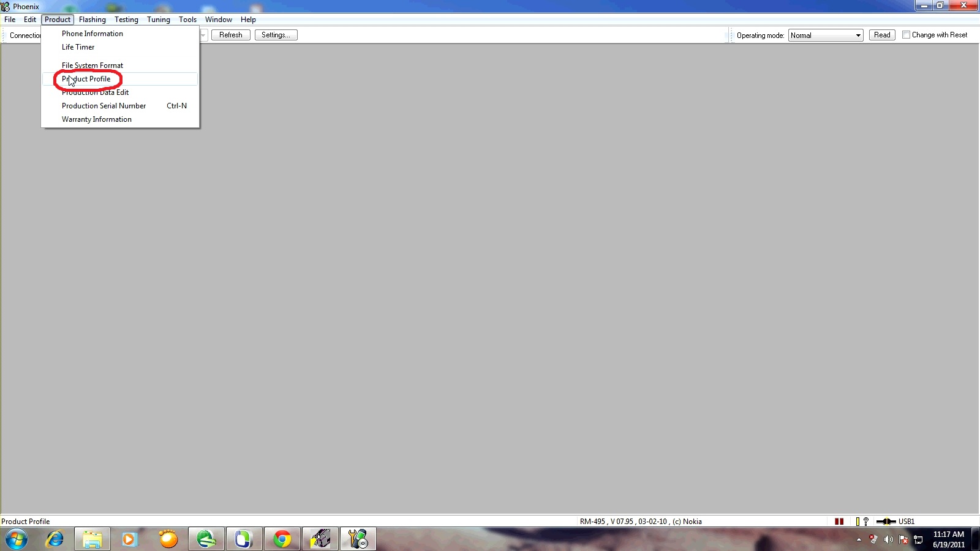The width and height of the screenshot is (980, 551).
Task: Click the question mark status icon
Action: pos(866,522)
